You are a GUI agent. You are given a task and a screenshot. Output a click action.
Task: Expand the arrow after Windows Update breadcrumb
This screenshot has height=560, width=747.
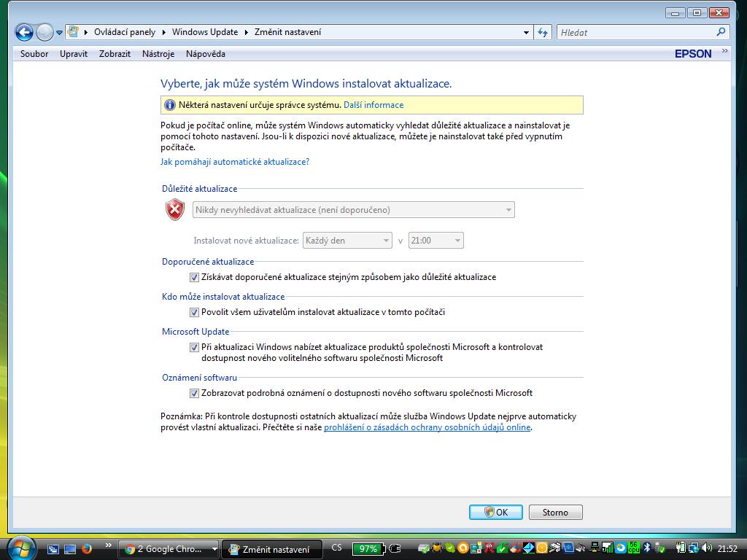point(247,32)
